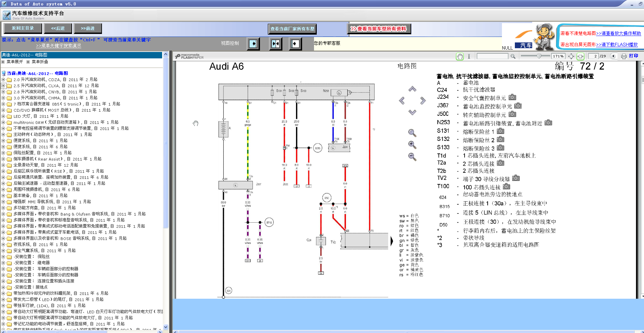Select the 倒车摄像机 (Rear Assist) tree entry
Viewport: 644px width, 333px height.
pyautogui.click(x=57, y=159)
